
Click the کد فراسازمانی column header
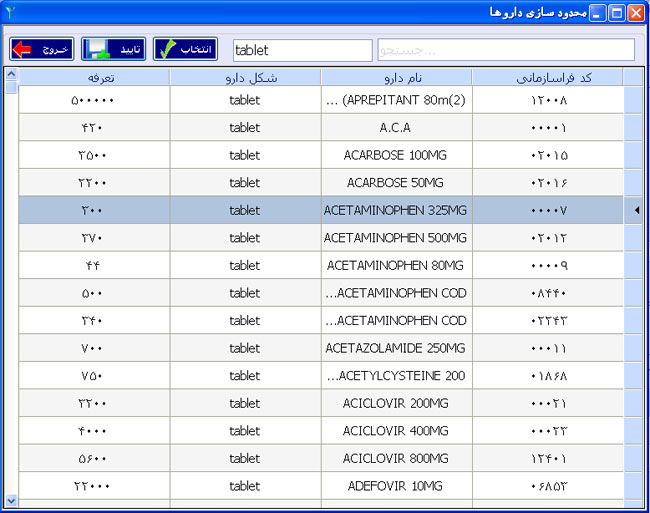pos(547,77)
